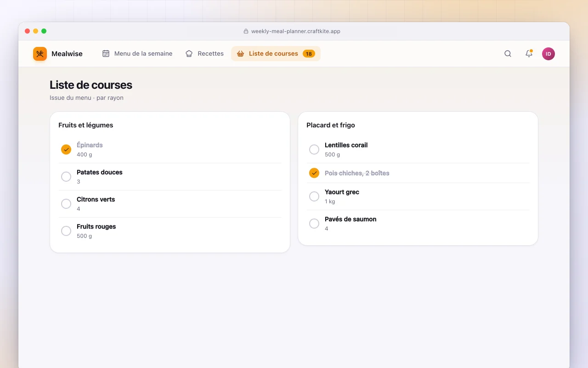
Task: Open the search magnifier icon
Action: [508, 54]
